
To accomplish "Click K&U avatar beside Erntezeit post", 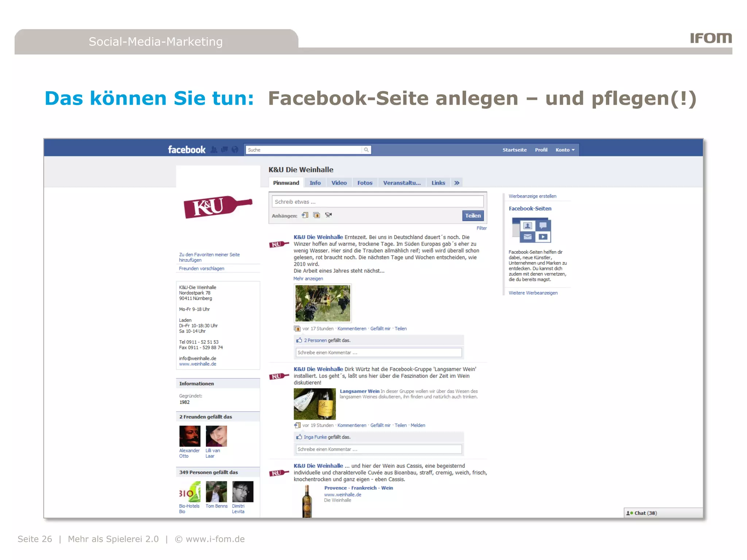I will (279, 244).
